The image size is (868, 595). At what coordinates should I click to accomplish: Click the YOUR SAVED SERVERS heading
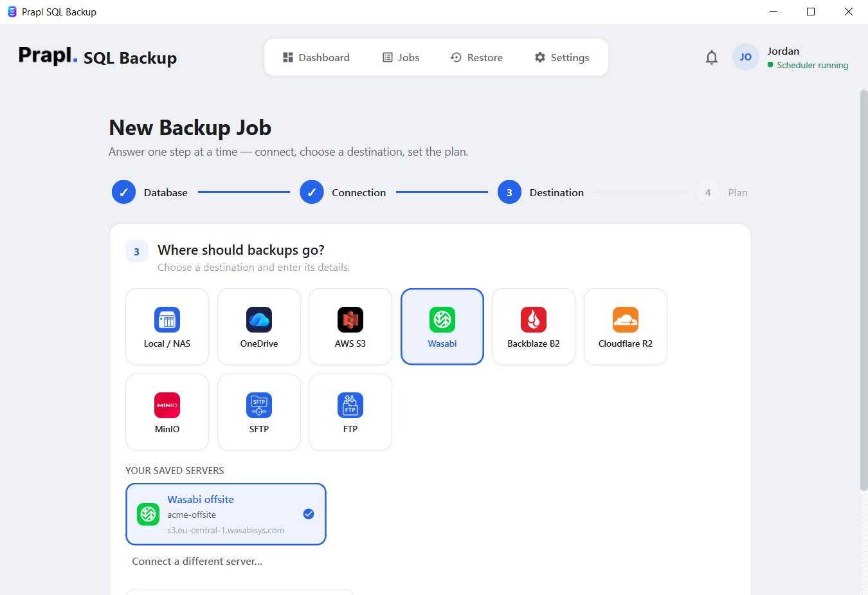(175, 470)
